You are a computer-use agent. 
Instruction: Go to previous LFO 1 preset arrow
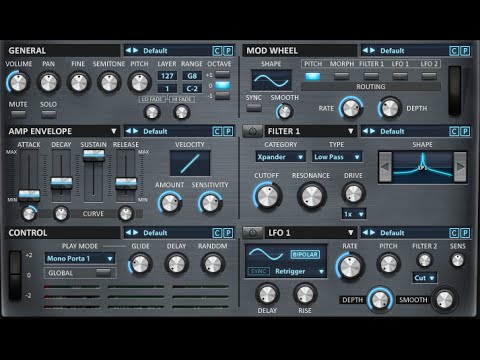365,233
